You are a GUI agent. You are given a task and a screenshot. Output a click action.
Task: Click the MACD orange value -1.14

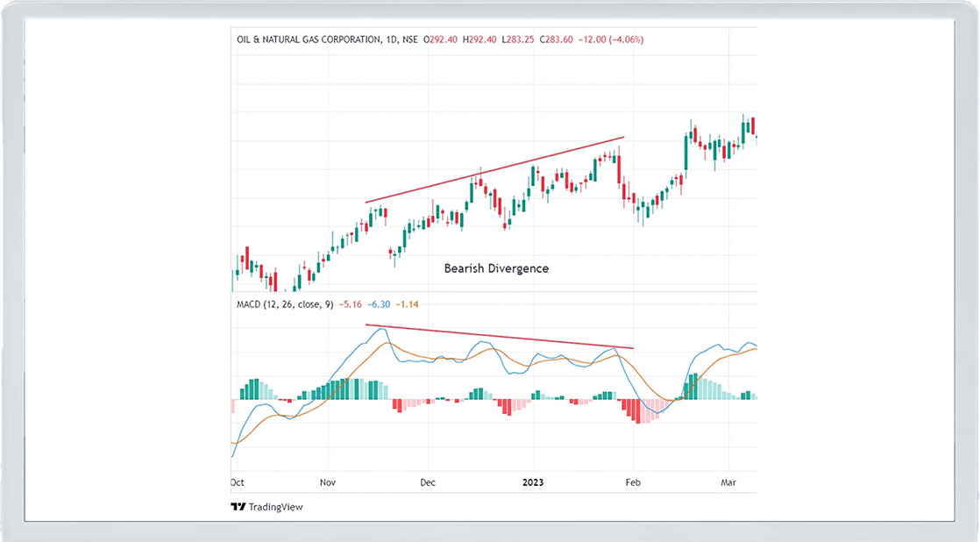pyautogui.click(x=408, y=304)
